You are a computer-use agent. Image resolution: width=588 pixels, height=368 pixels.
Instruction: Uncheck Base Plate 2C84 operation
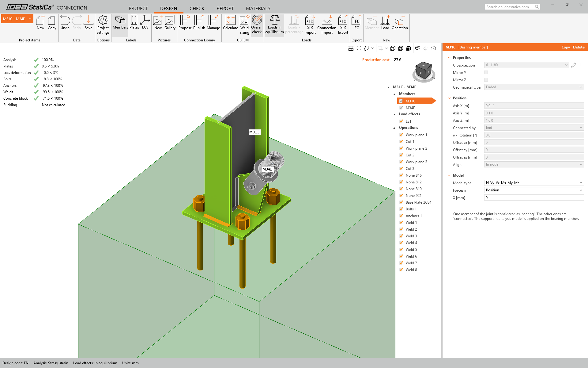[x=401, y=202]
